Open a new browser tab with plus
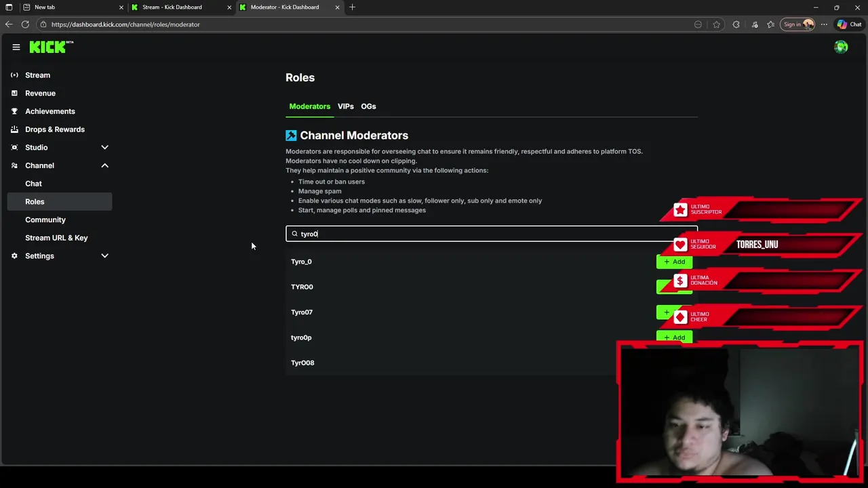868x488 pixels. (x=352, y=7)
